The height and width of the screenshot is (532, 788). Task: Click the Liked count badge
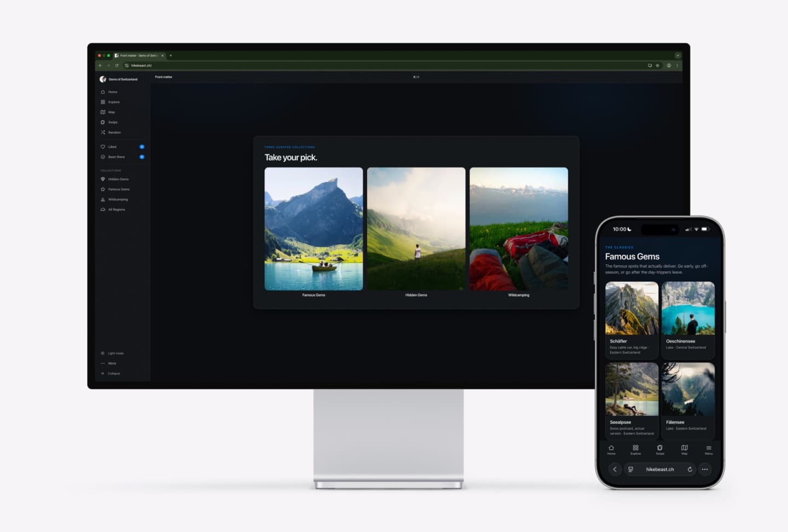click(x=142, y=147)
